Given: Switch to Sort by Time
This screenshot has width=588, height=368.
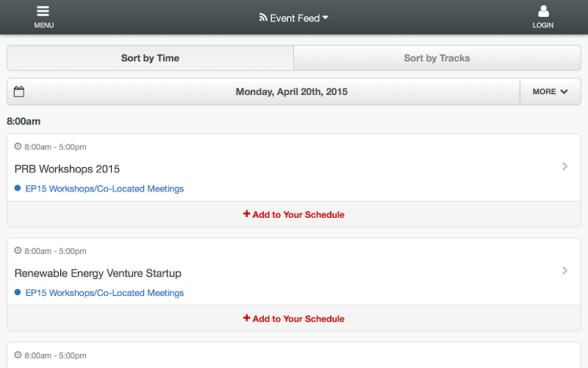Looking at the screenshot, I should click(151, 58).
